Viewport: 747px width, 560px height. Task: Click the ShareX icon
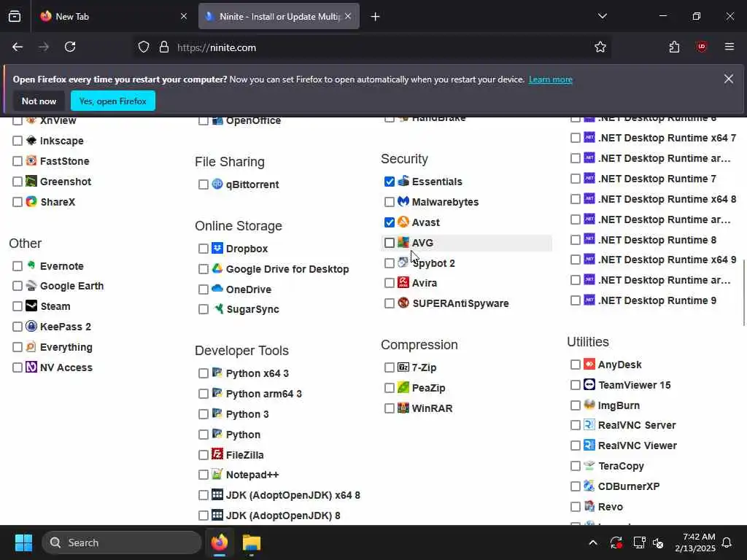[31, 201]
